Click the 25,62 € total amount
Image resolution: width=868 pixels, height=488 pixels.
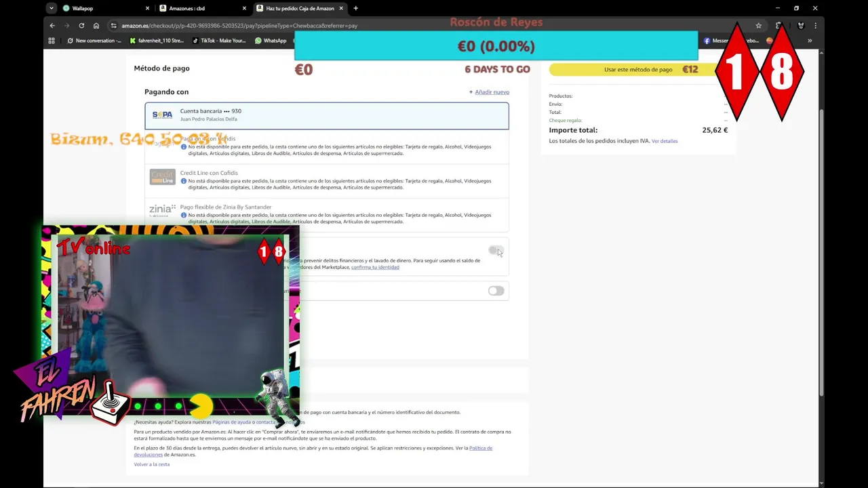(x=715, y=130)
